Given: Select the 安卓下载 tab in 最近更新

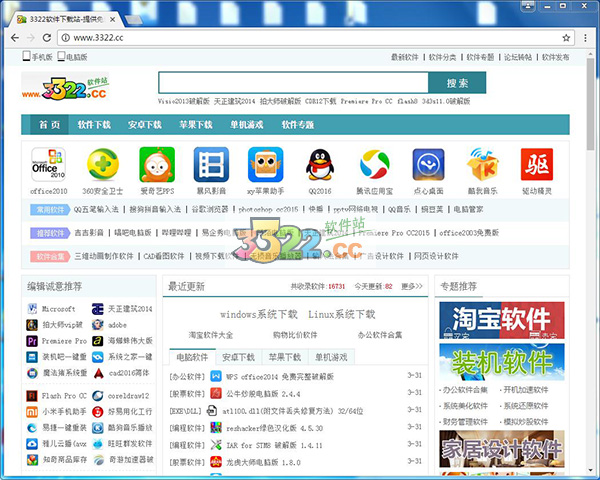Looking at the screenshot, I should [238, 357].
